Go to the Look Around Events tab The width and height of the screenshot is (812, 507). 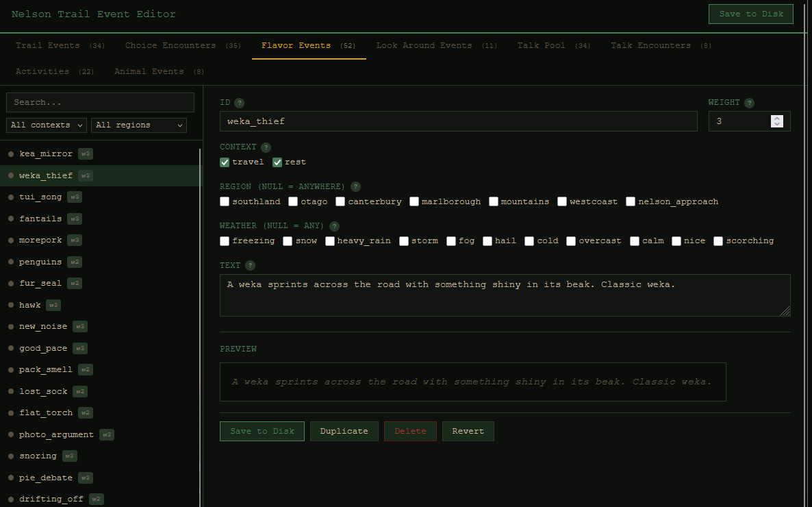(x=437, y=46)
